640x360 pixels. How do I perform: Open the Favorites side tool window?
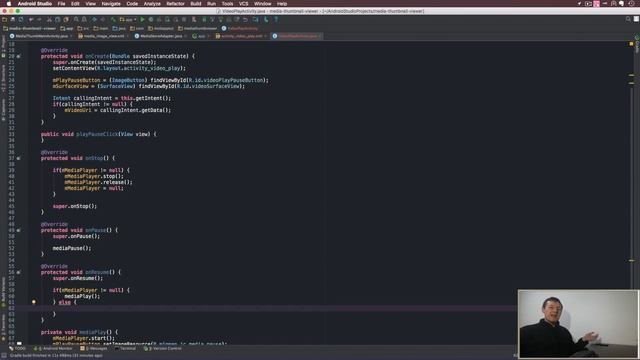(3, 327)
